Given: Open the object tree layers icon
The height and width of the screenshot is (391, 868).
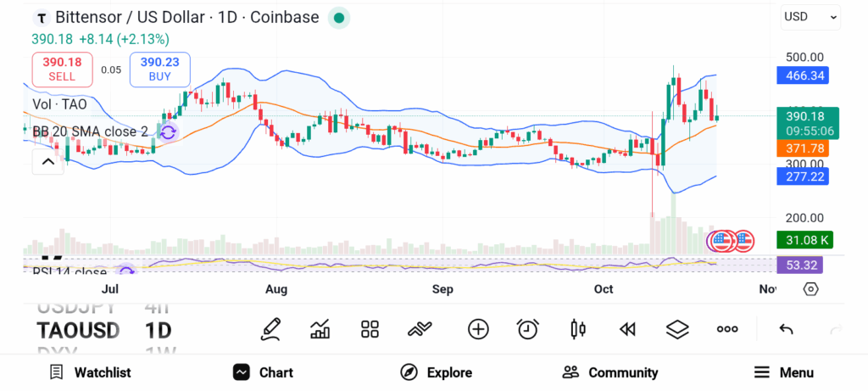Looking at the screenshot, I should [677, 329].
